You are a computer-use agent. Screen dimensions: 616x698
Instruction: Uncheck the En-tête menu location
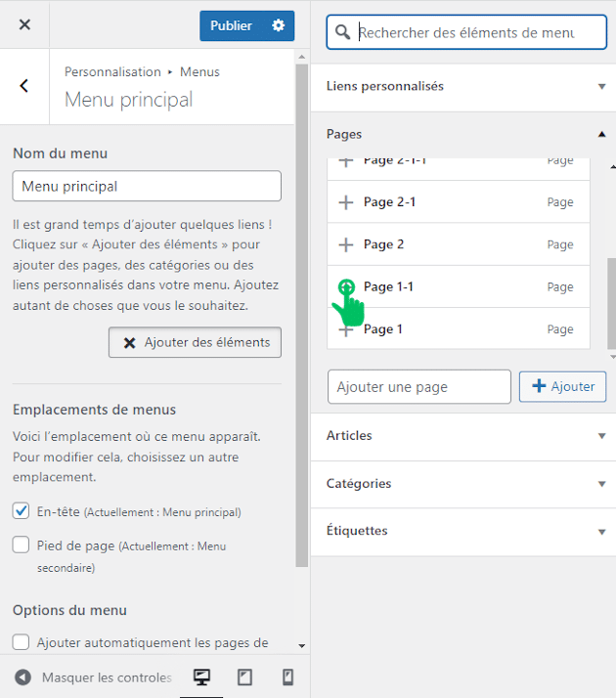[21, 510]
